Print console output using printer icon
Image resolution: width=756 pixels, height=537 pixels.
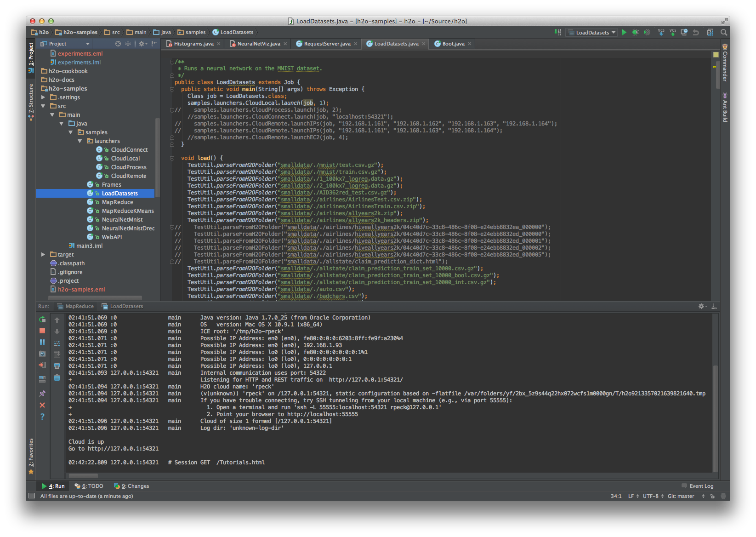[x=57, y=366]
